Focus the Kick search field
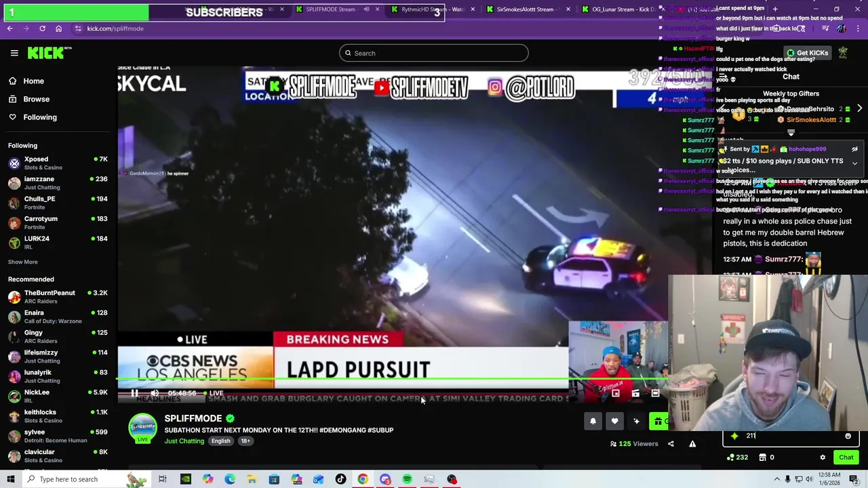This screenshot has height=488, width=868. pyautogui.click(x=433, y=53)
